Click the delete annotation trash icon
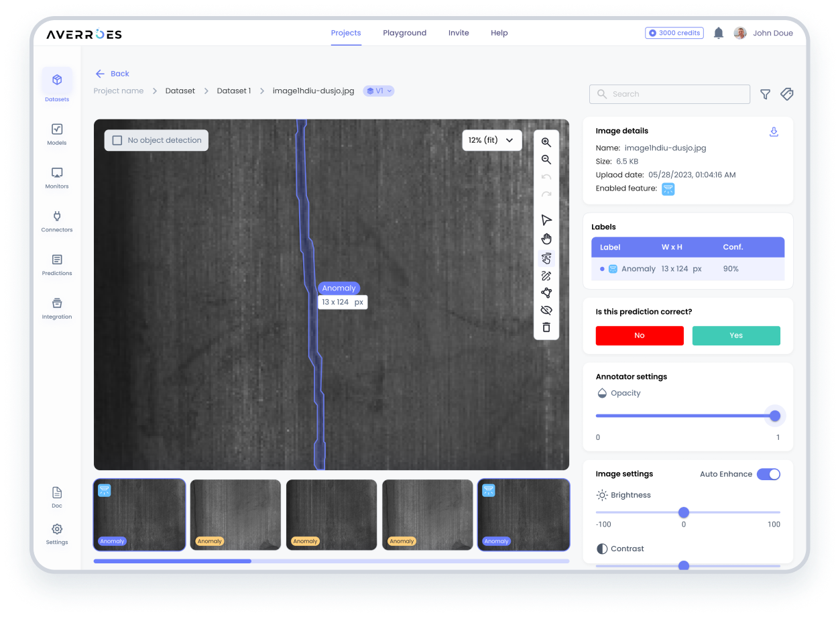Screen dimensions: 840x617 (x=546, y=327)
